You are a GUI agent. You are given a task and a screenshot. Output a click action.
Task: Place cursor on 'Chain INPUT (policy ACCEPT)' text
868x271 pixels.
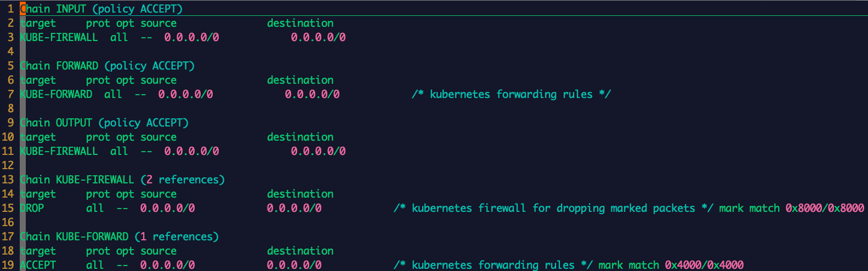pos(101,9)
